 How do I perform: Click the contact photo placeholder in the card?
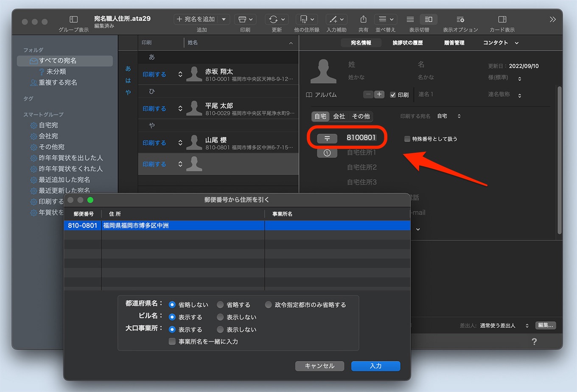(323, 71)
